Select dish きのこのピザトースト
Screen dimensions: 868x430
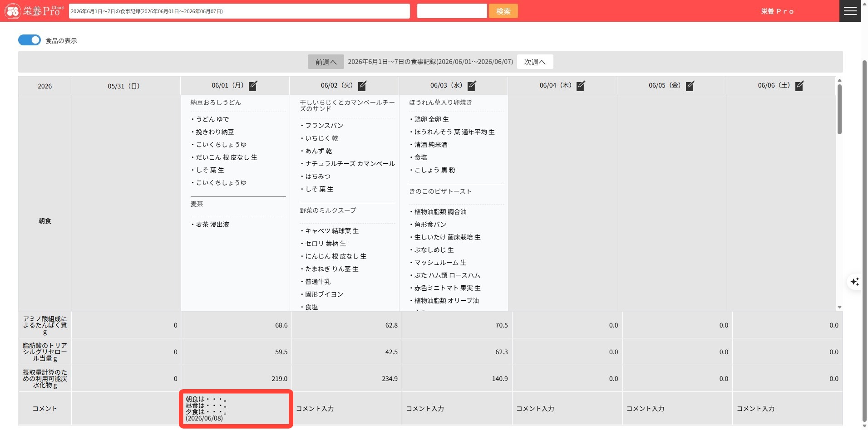coord(440,191)
